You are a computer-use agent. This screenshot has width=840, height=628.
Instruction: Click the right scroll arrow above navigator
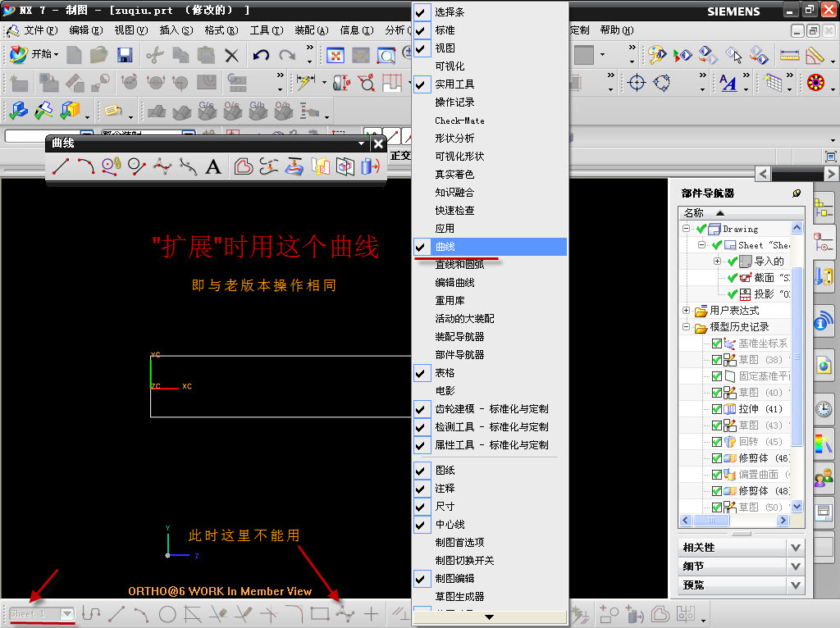pos(831,174)
